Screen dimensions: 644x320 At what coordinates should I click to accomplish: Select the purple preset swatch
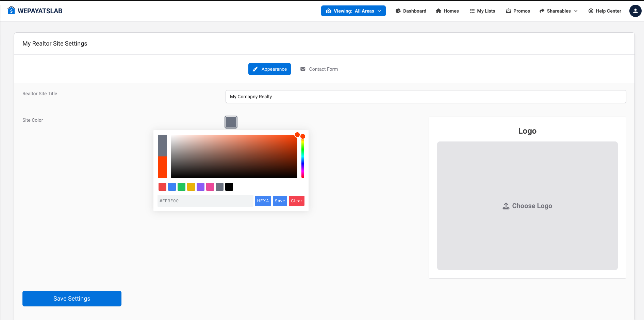click(x=201, y=187)
